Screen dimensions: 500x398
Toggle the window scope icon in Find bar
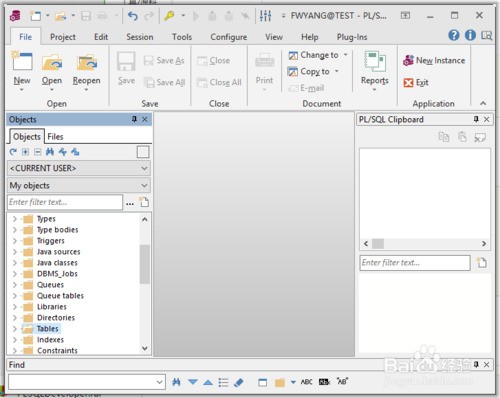pos(263,382)
